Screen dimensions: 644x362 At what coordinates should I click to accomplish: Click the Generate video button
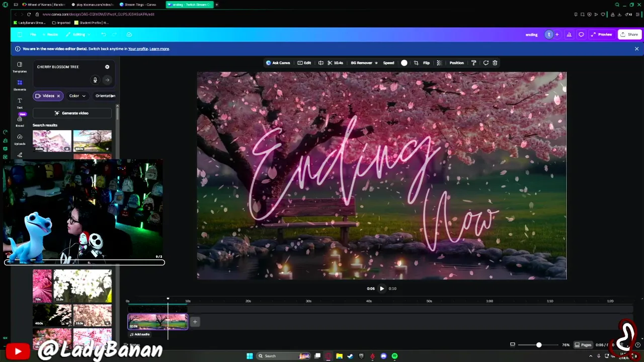tap(72, 113)
